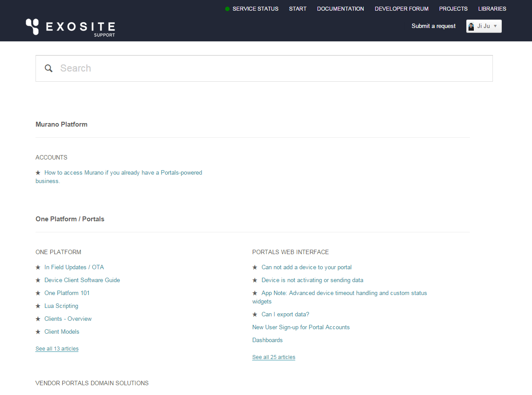The height and width of the screenshot is (395, 532).
Task: Open the Start menu item
Action: point(298,9)
